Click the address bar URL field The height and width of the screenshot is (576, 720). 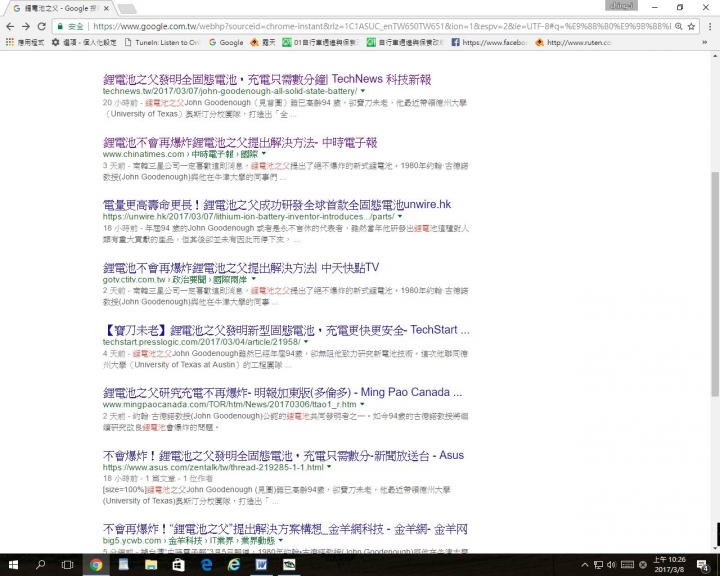click(381, 27)
